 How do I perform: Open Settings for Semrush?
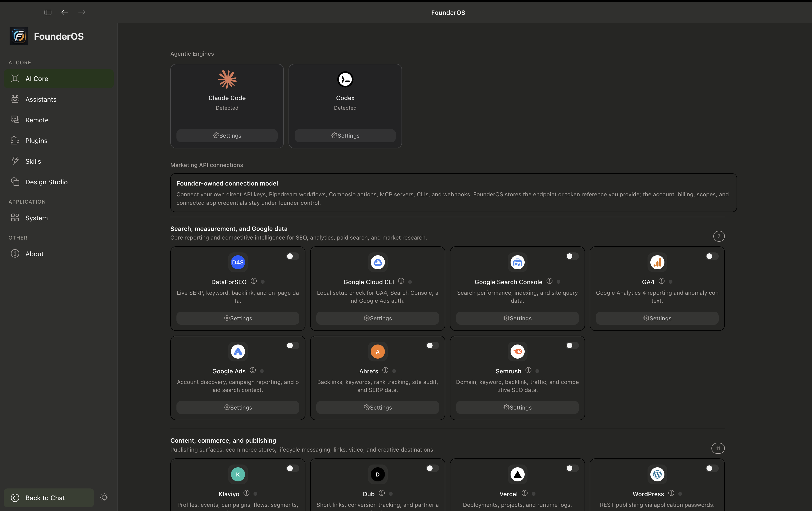tap(517, 407)
